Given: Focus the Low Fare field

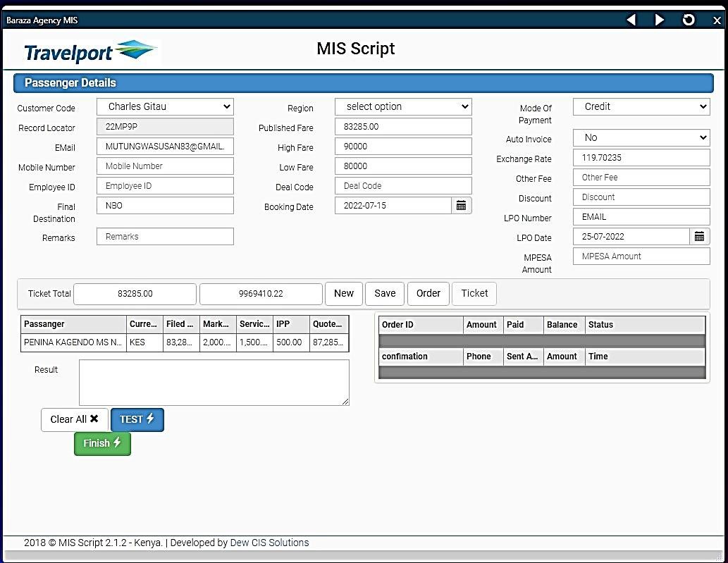Looking at the screenshot, I should tap(403, 166).
